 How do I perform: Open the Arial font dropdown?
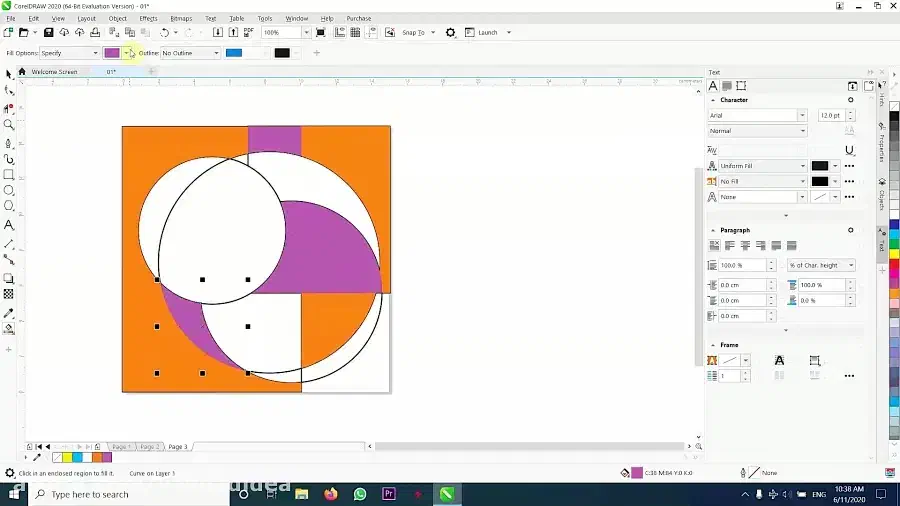(802, 116)
